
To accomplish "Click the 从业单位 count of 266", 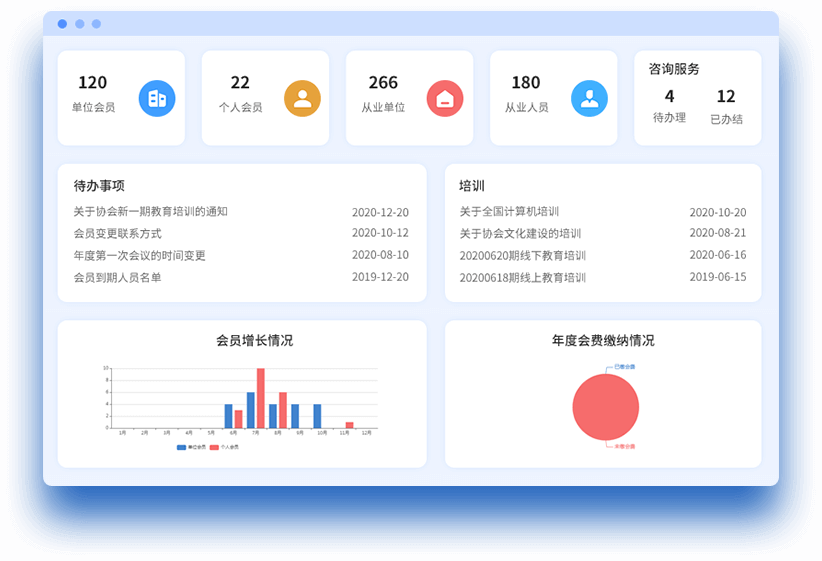I will click(x=383, y=82).
